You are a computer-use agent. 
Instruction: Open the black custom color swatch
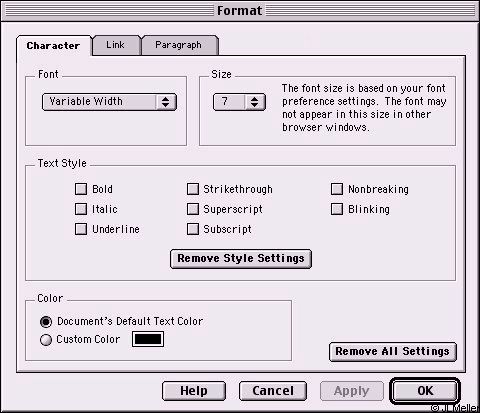coord(148,339)
